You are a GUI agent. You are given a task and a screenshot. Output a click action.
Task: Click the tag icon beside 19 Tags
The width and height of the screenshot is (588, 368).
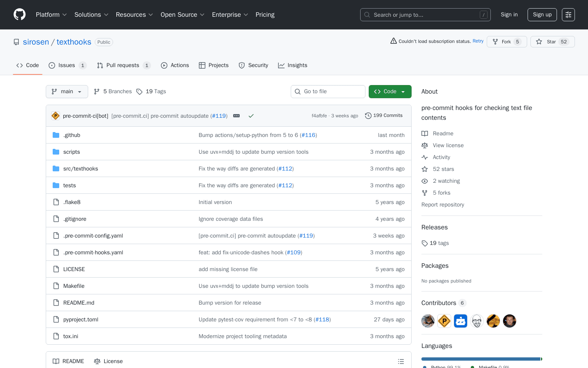(139, 92)
